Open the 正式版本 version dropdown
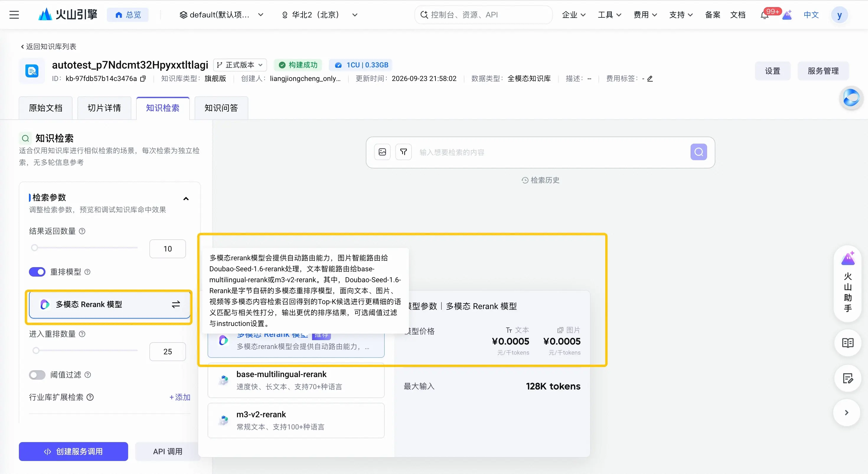 [x=240, y=65]
